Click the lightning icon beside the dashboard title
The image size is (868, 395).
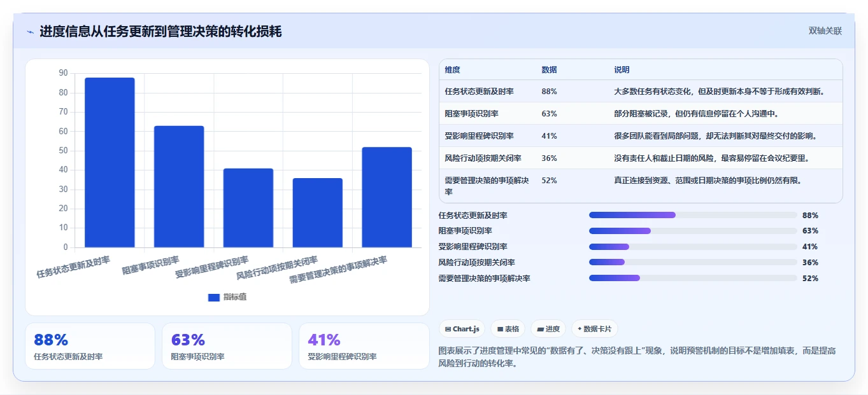tap(30, 32)
